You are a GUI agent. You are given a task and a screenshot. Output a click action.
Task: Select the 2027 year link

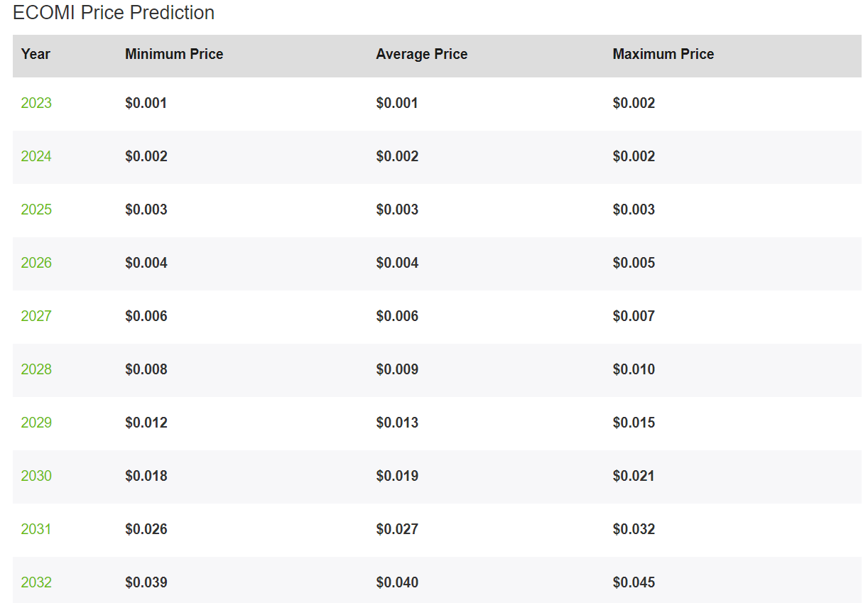tap(36, 316)
